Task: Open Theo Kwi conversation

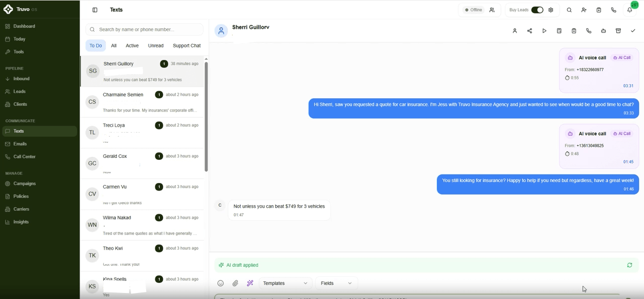Action: (142, 256)
